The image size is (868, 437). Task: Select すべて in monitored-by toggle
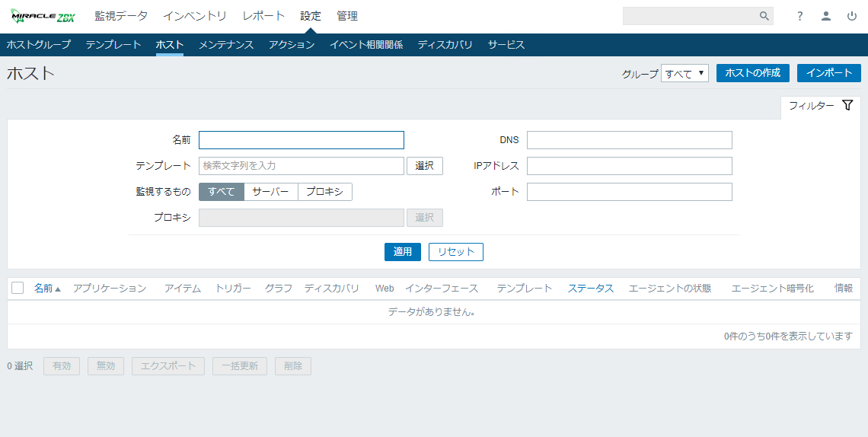click(x=221, y=192)
